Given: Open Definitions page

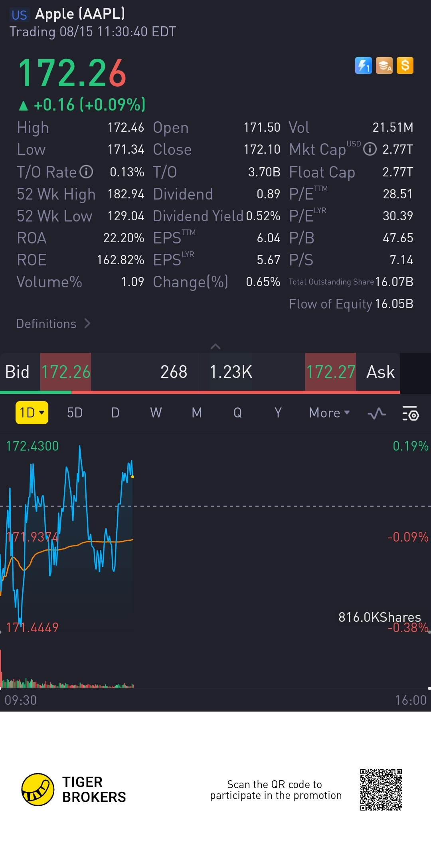Looking at the screenshot, I should click(x=53, y=324).
